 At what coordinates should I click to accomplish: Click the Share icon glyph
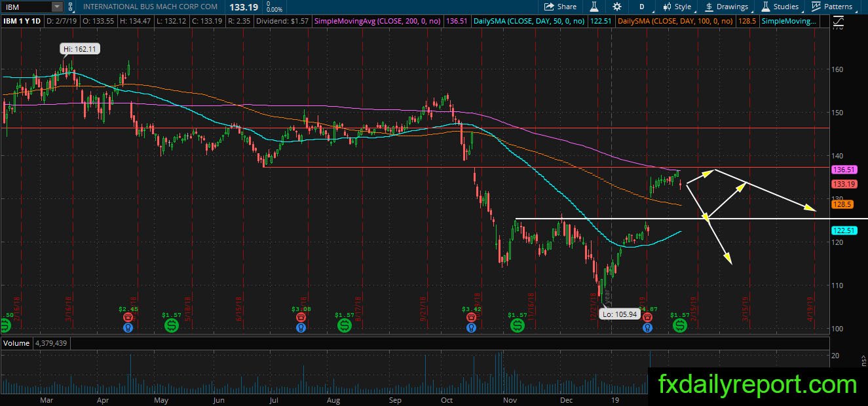[550, 7]
